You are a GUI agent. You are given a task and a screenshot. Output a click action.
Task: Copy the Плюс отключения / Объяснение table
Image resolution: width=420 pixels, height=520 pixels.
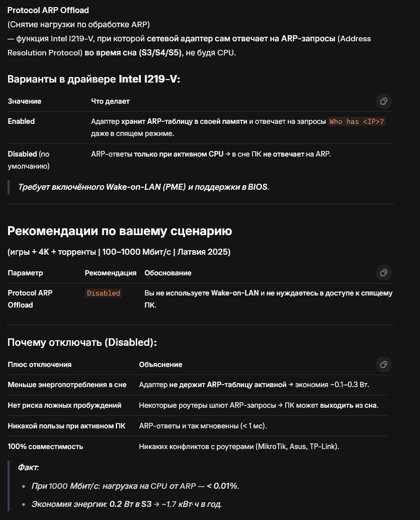click(x=383, y=364)
